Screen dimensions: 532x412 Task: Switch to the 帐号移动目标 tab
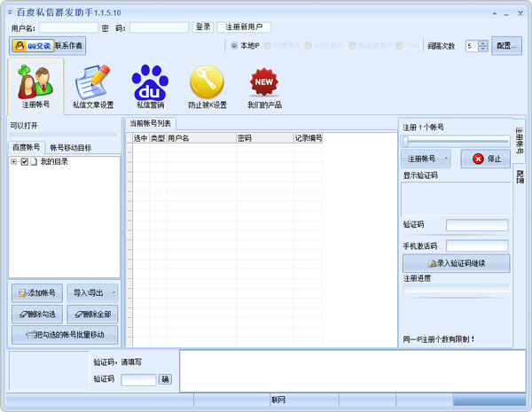click(x=71, y=148)
